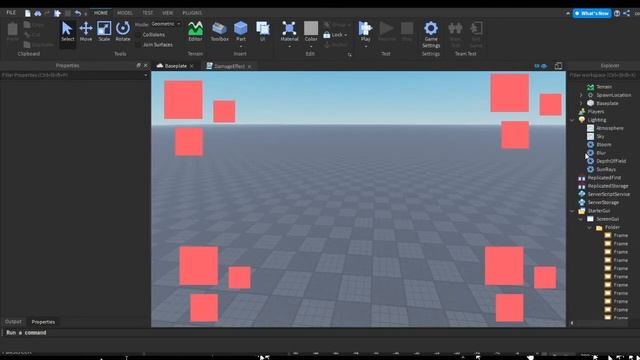Switch to the Output tab at bottom
The image size is (640, 360).
tap(13, 322)
